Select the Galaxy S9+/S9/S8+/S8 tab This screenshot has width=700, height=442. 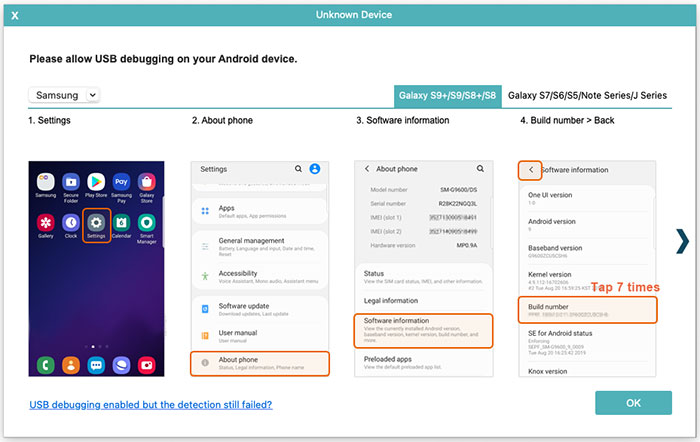point(447,96)
